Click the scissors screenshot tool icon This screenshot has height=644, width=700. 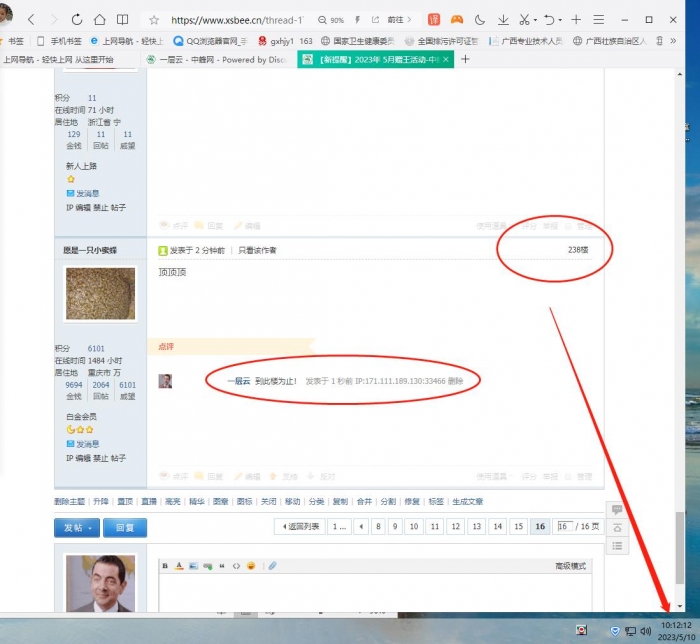pos(525,19)
